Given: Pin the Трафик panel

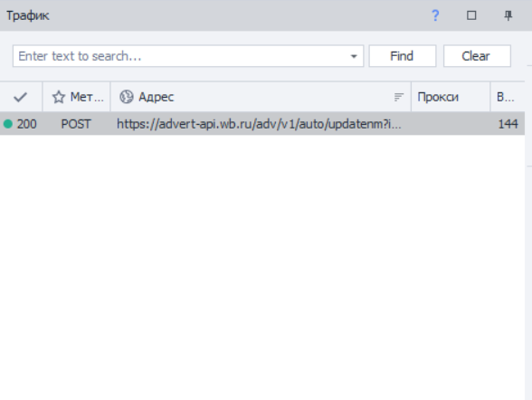Looking at the screenshot, I should click(508, 15).
